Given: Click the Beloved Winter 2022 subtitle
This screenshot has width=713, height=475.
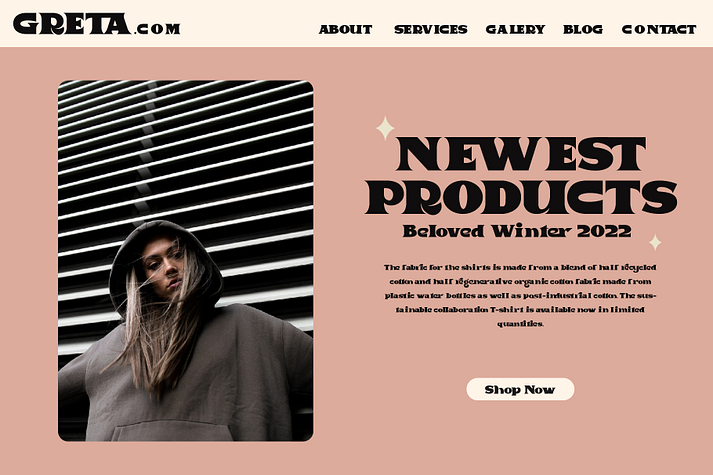Looking at the screenshot, I should coord(517,231).
